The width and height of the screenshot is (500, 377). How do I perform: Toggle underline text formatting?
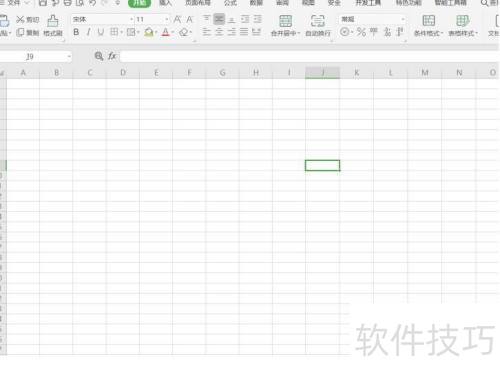pyautogui.click(x=101, y=32)
